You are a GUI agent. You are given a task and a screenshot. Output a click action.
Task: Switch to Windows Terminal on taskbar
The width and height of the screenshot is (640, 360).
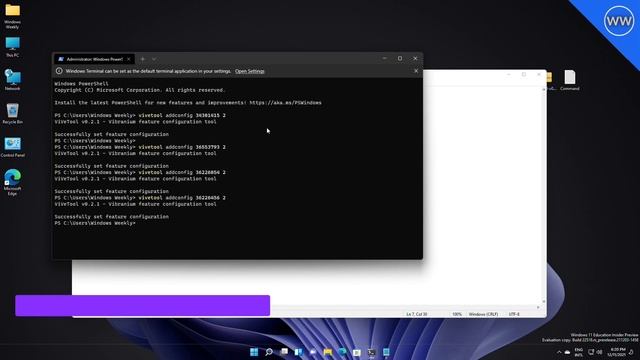(371, 352)
